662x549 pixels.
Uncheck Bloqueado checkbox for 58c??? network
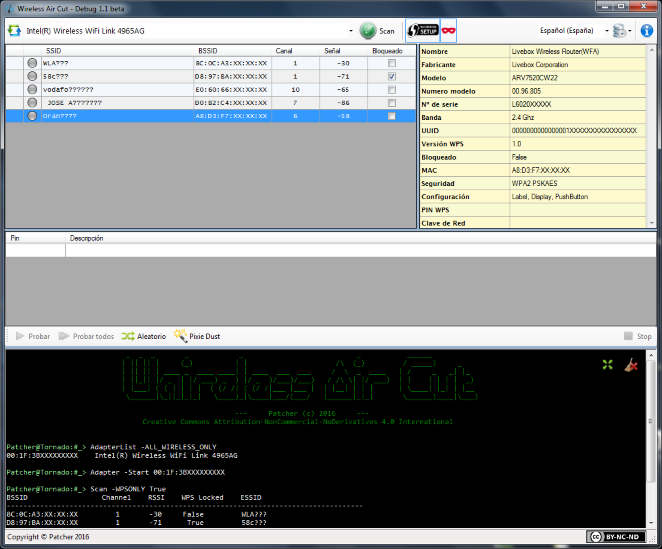392,76
